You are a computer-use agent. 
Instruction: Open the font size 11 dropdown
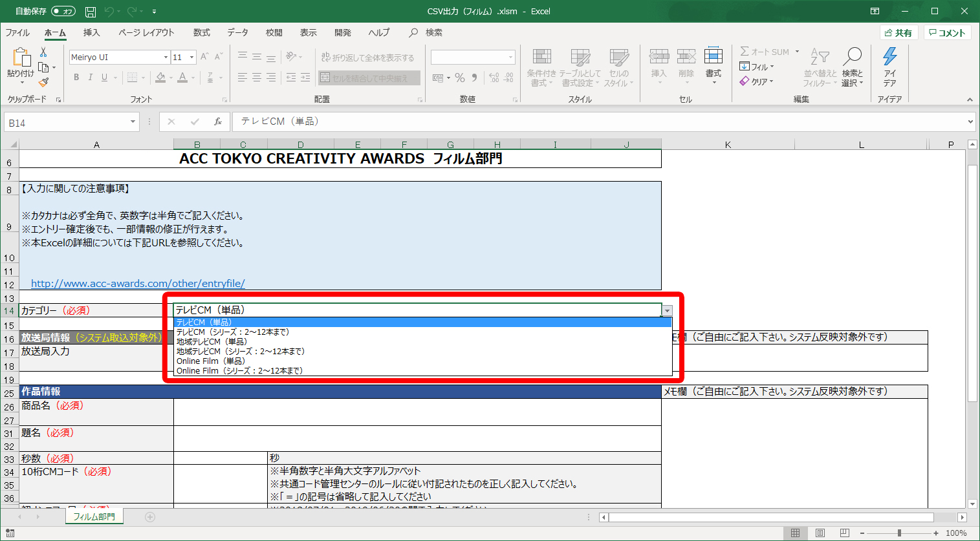pyautogui.click(x=191, y=58)
